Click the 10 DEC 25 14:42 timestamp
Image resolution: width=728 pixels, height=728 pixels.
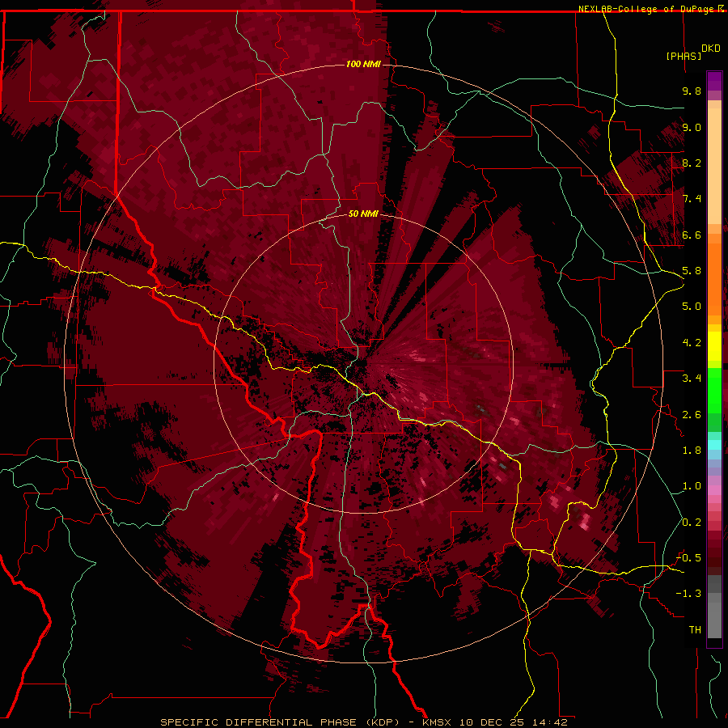pos(514,722)
